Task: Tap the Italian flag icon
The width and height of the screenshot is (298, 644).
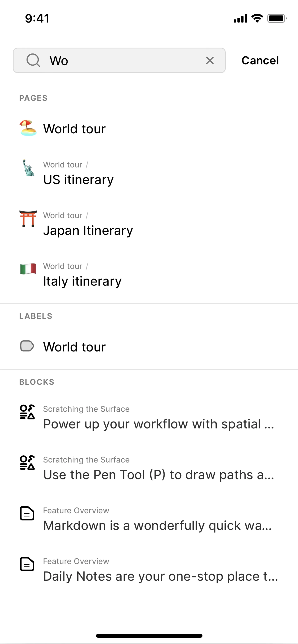Action: [28, 269]
